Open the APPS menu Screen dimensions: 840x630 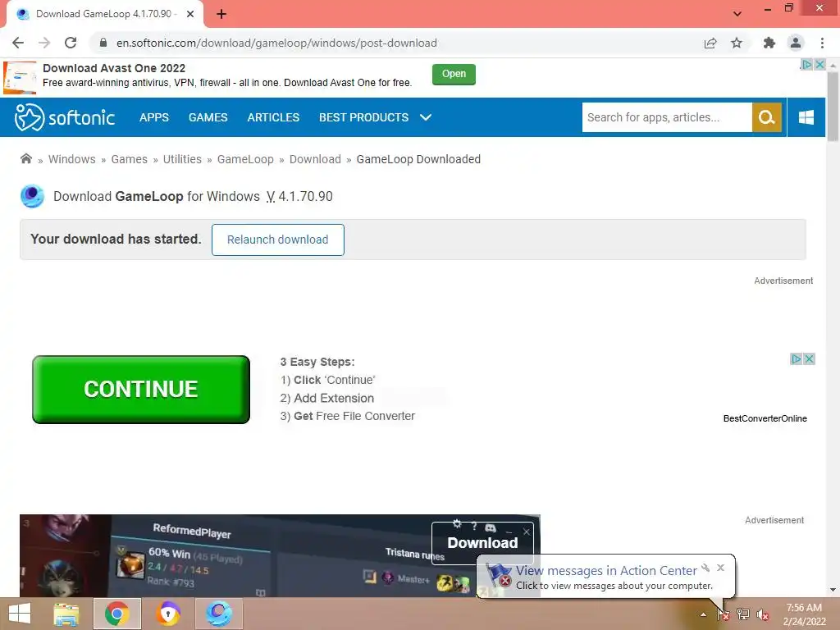point(153,117)
